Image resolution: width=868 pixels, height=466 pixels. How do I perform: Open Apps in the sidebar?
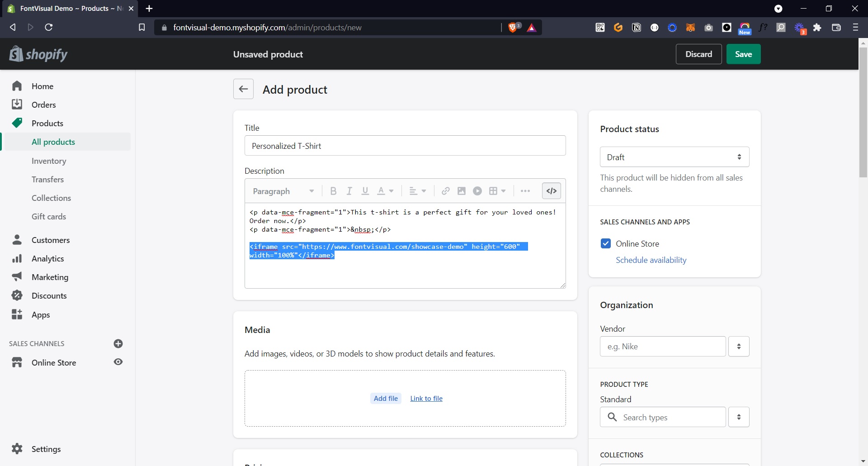(41, 314)
